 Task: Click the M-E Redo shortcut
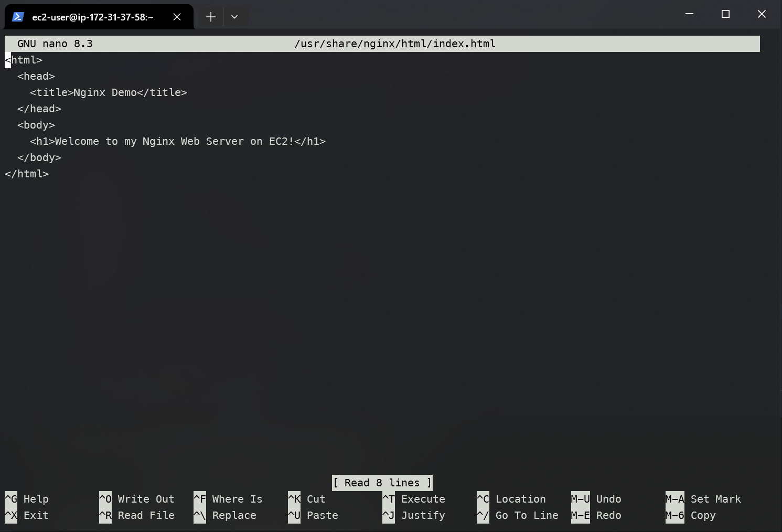click(x=596, y=515)
